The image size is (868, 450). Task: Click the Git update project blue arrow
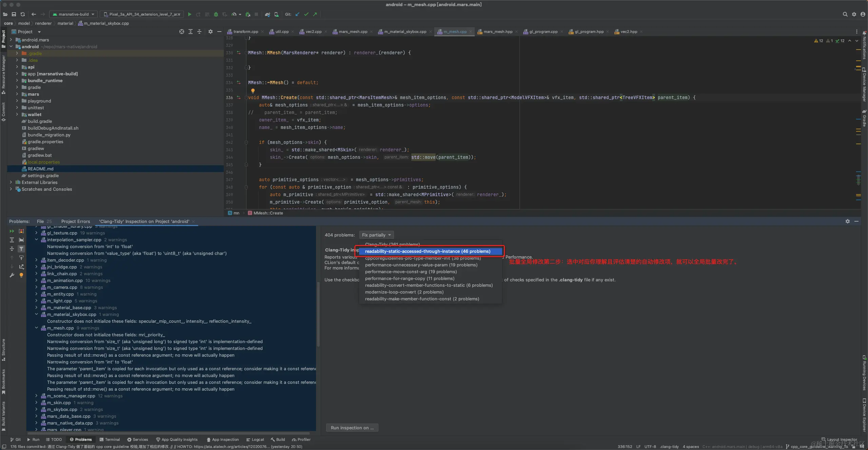[297, 14]
